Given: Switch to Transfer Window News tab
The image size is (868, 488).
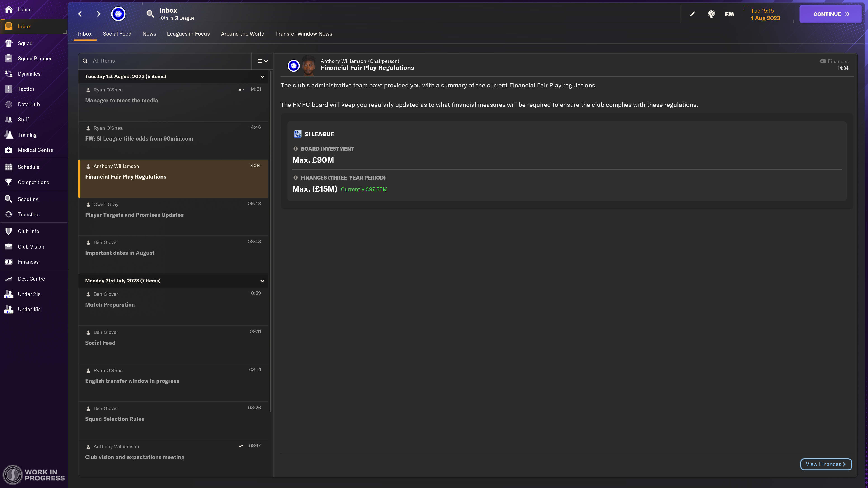Looking at the screenshot, I should pyautogui.click(x=303, y=34).
